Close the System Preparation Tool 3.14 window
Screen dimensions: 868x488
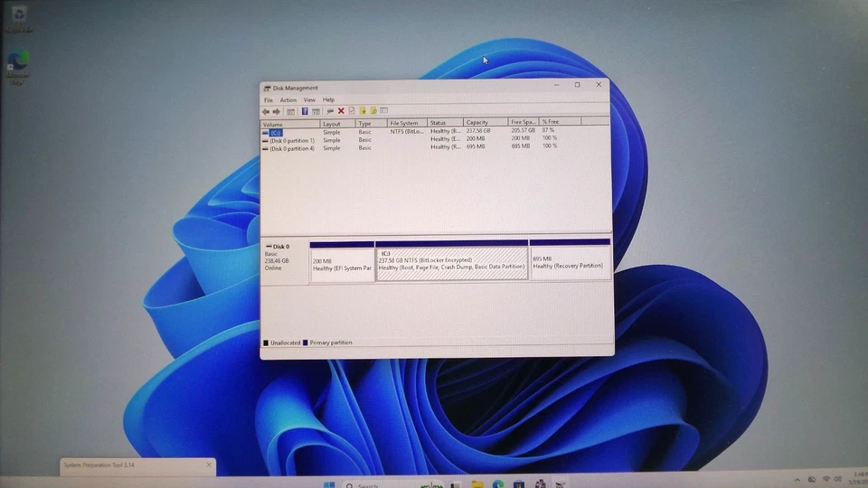coord(209,465)
